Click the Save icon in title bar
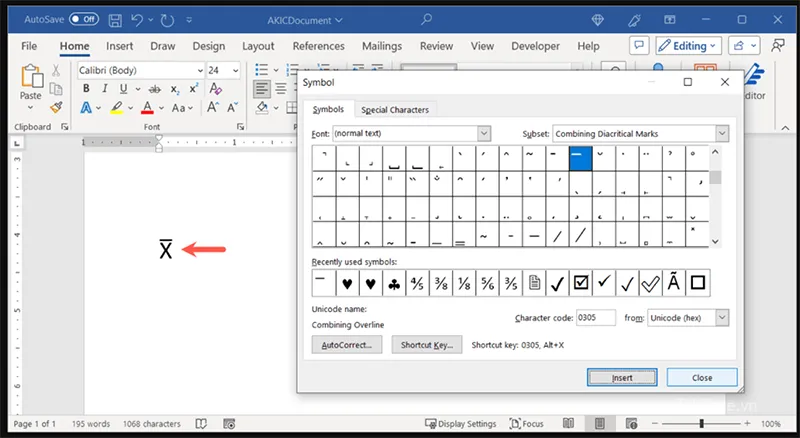This screenshot has width=800, height=438. click(115, 20)
